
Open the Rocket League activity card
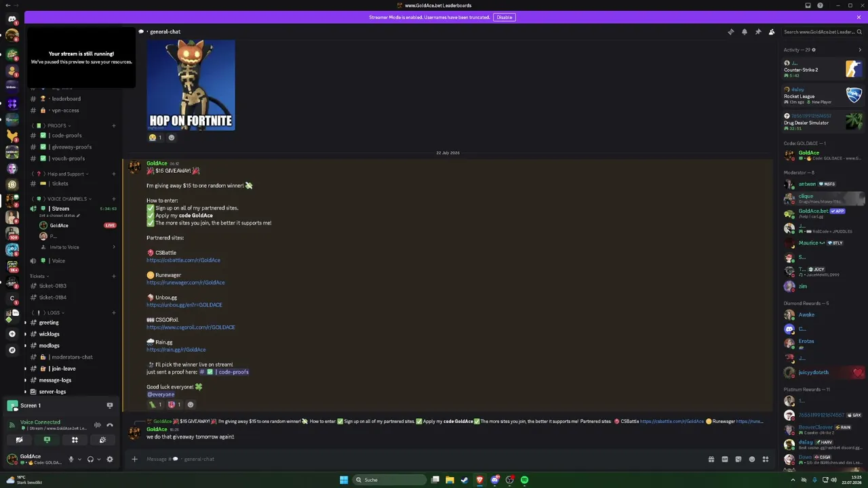[x=823, y=96]
